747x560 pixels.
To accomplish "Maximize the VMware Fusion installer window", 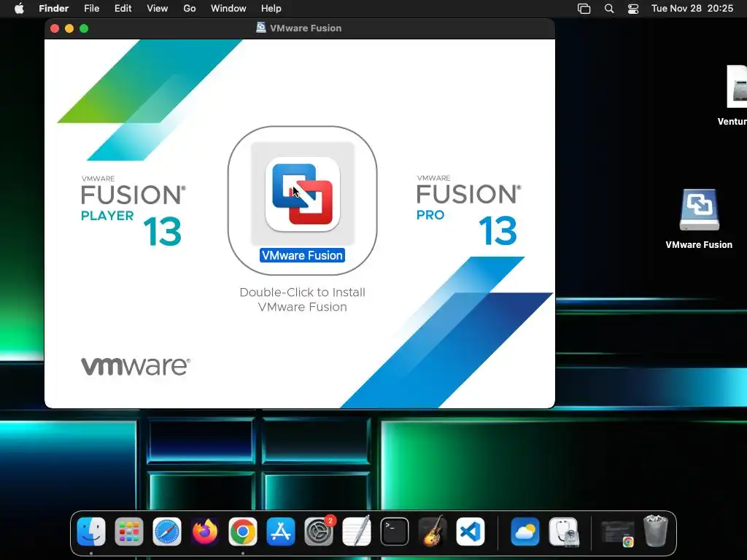I will click(84, 28).
